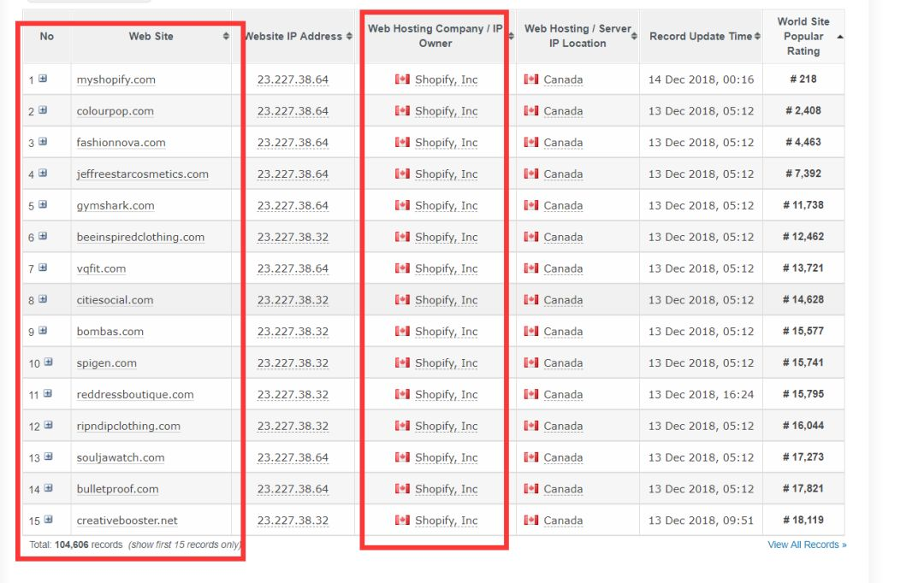Open the creativebooster.net link
Screen dimensions: 924x583
pyautogui.click(x=127, y=521)
